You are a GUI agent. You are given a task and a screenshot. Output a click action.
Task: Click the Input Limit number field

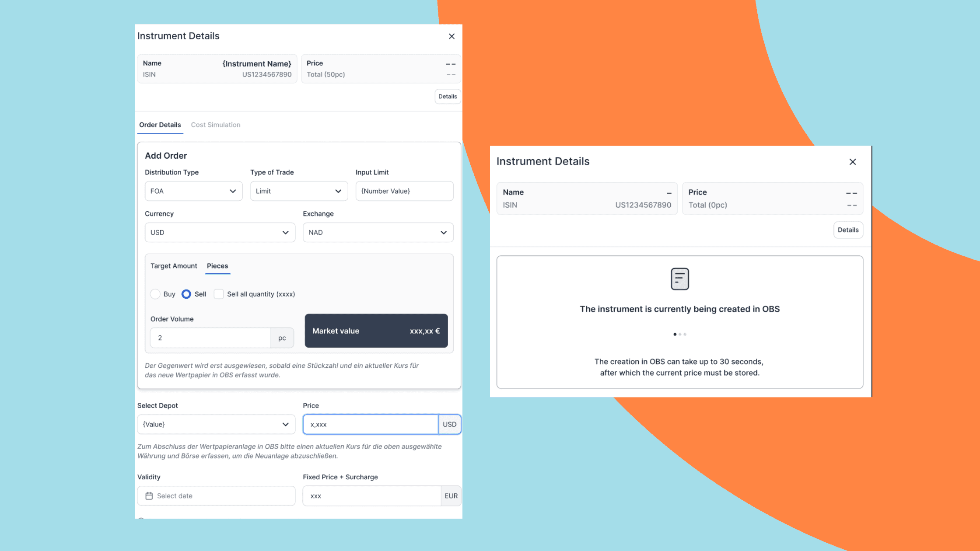click(x=404, y=191)
